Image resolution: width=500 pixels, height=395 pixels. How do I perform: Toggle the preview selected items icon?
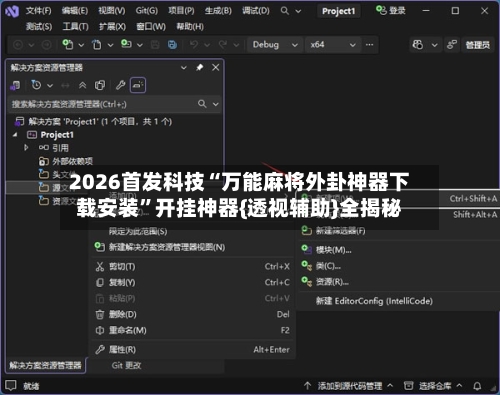pos(138,85)
